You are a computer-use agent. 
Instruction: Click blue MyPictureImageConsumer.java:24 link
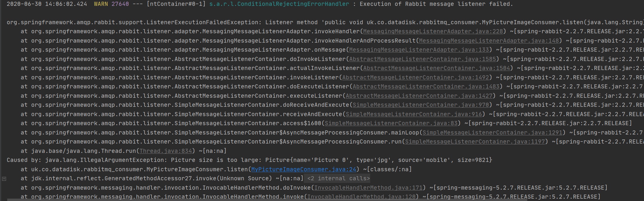coord(304,169)
